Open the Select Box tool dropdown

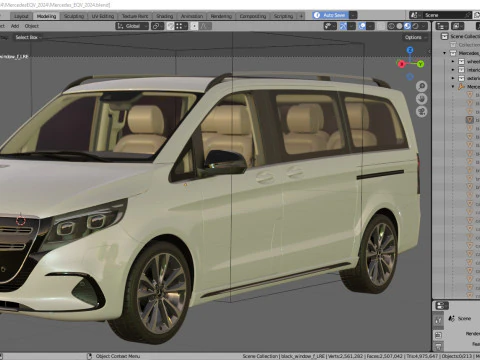(28, 37)
